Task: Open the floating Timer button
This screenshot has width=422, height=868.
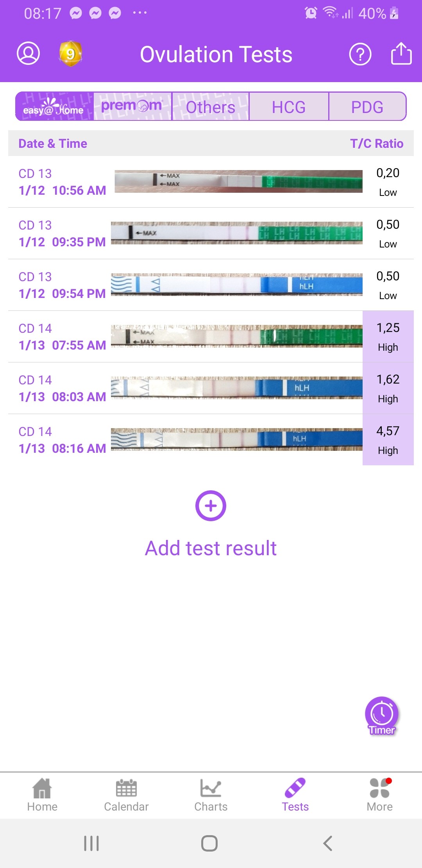Action: (x=382, y=716)
